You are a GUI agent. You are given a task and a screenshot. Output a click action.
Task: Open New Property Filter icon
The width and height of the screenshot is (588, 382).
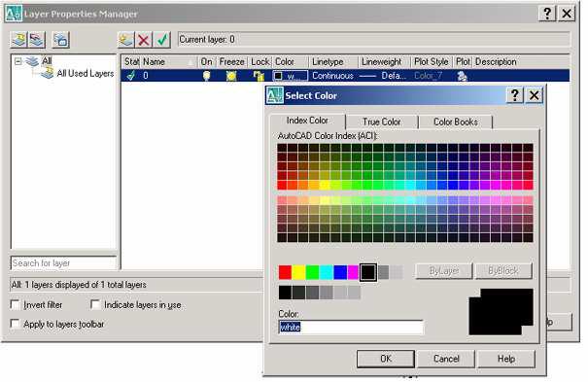pos(18,40)
